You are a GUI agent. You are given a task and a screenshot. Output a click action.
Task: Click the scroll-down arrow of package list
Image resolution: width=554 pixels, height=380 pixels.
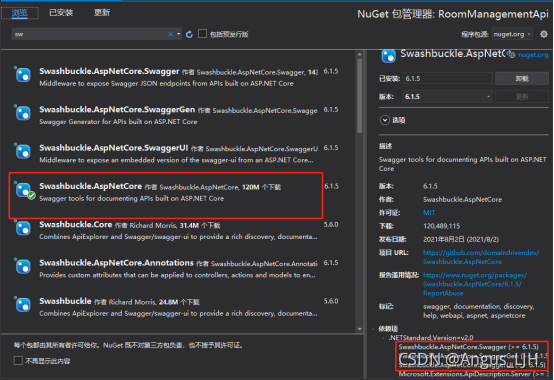click(x=359, y=329)
